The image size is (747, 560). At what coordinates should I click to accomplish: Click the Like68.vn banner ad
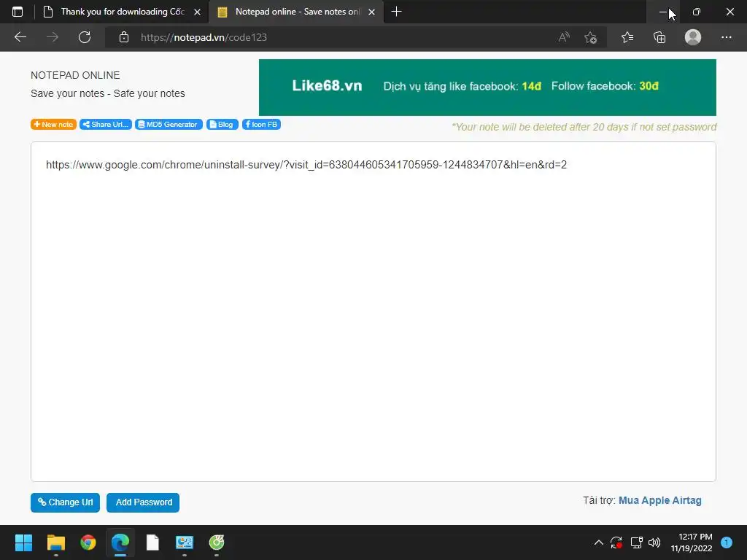487,87
